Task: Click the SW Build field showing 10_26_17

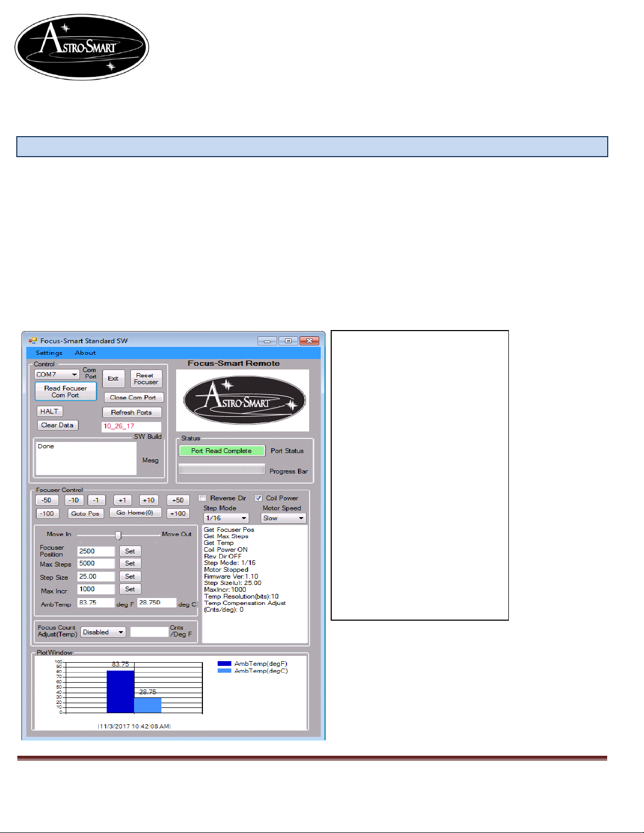Action: 131,426
